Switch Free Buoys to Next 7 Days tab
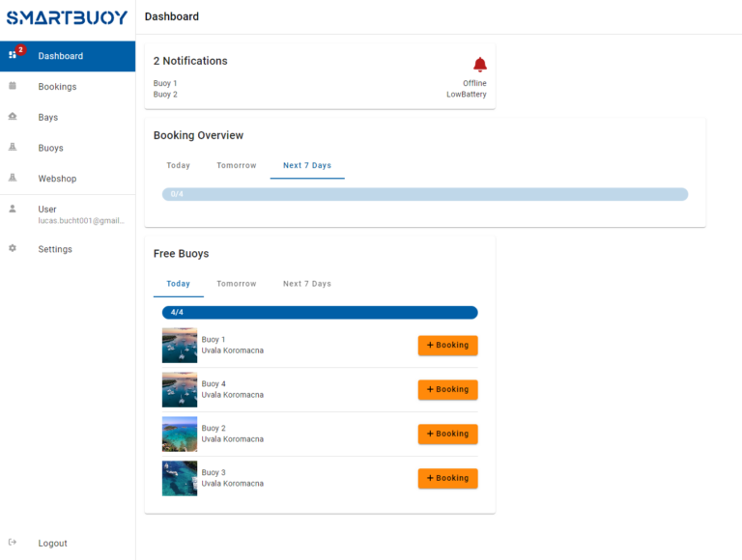 pyautogui.click(x=307, y=284)
